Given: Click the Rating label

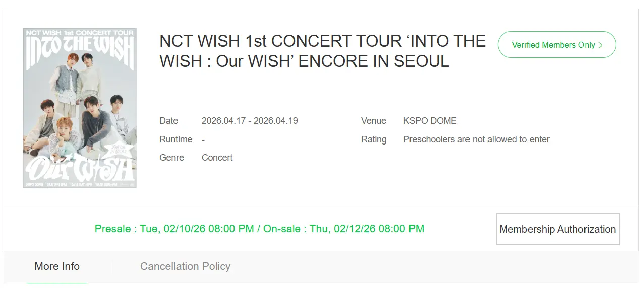Looking at the screenshot, I should 374,139.
